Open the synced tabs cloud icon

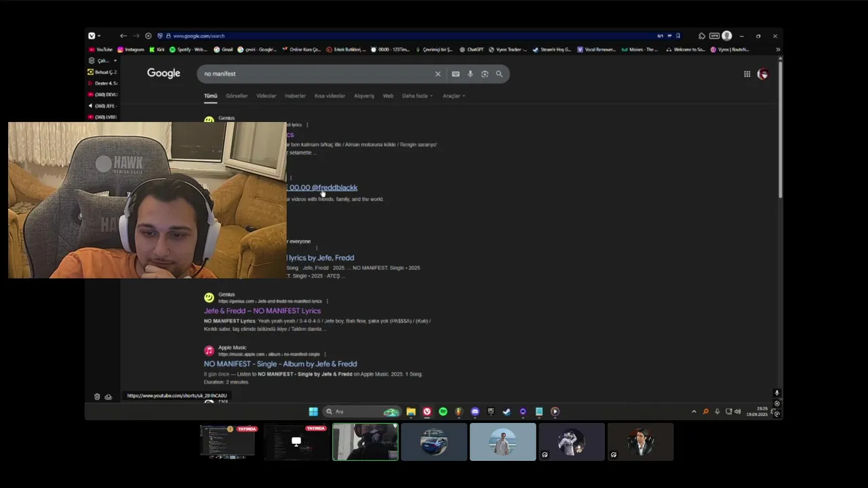[x=108, y=396]
